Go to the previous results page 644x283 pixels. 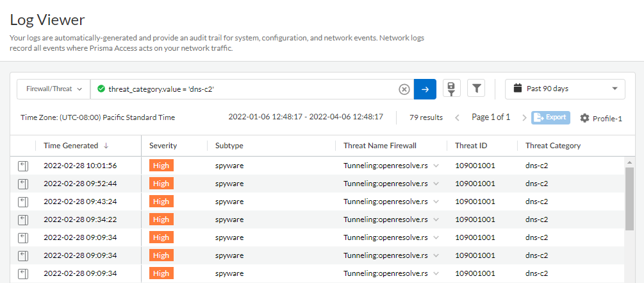coord(458,117)
